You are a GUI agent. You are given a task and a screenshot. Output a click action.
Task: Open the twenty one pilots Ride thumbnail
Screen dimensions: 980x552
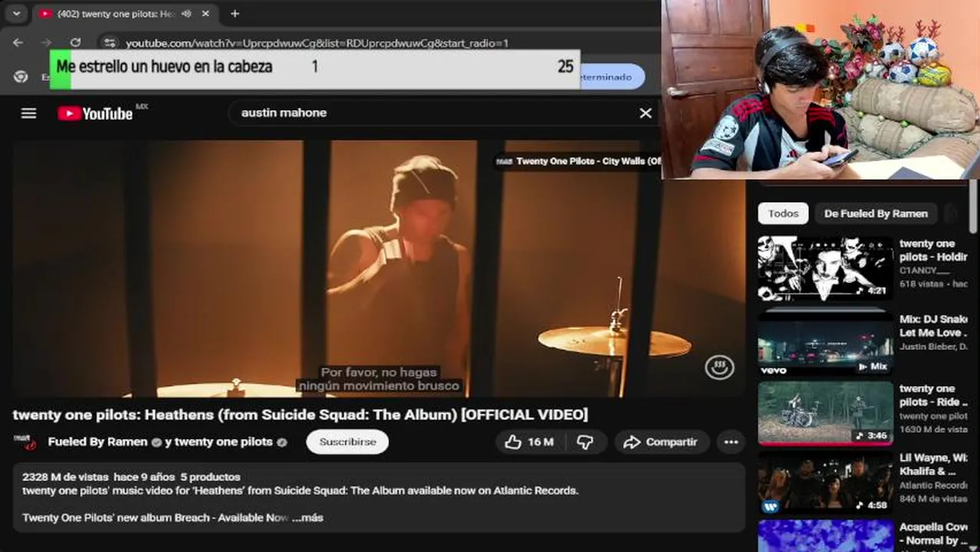pyautogui.click(x=825, y=412)
